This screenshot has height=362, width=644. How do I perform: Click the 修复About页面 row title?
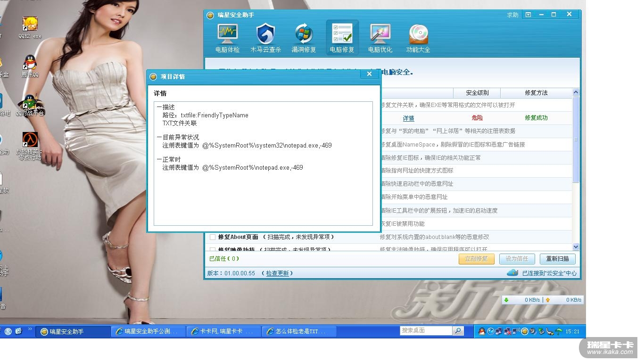point(238,237)
